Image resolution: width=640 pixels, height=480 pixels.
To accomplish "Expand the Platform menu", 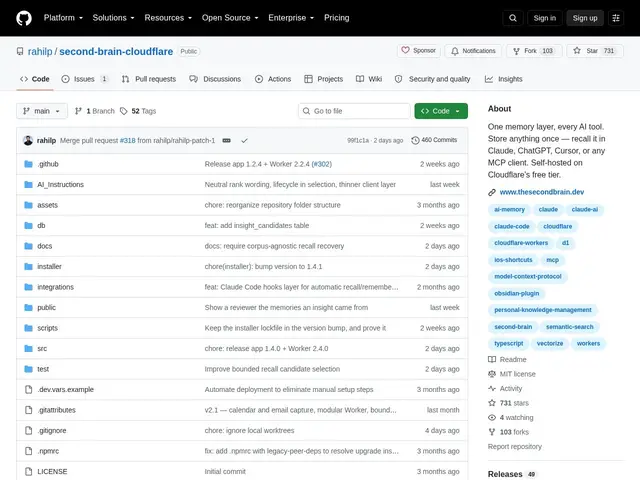I will (63, 18).
